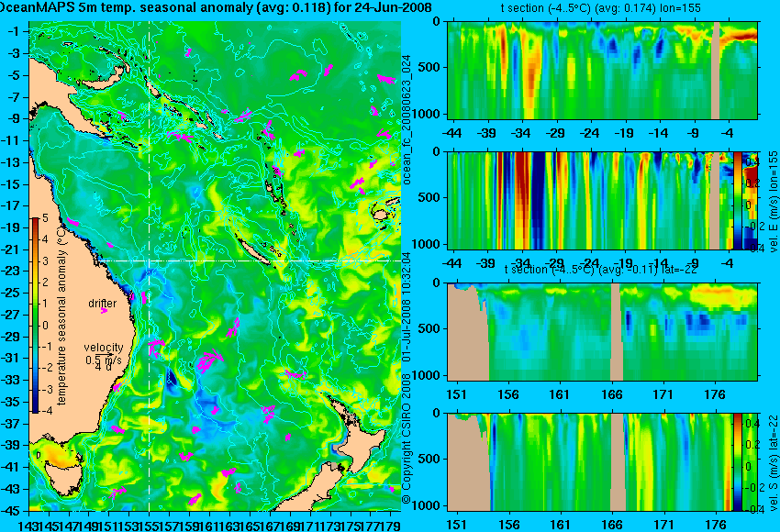The image size is (780, 532).
Task: Click the map latitude tick label '-37'
Action: pyautogui.click(x=11, y=423)
